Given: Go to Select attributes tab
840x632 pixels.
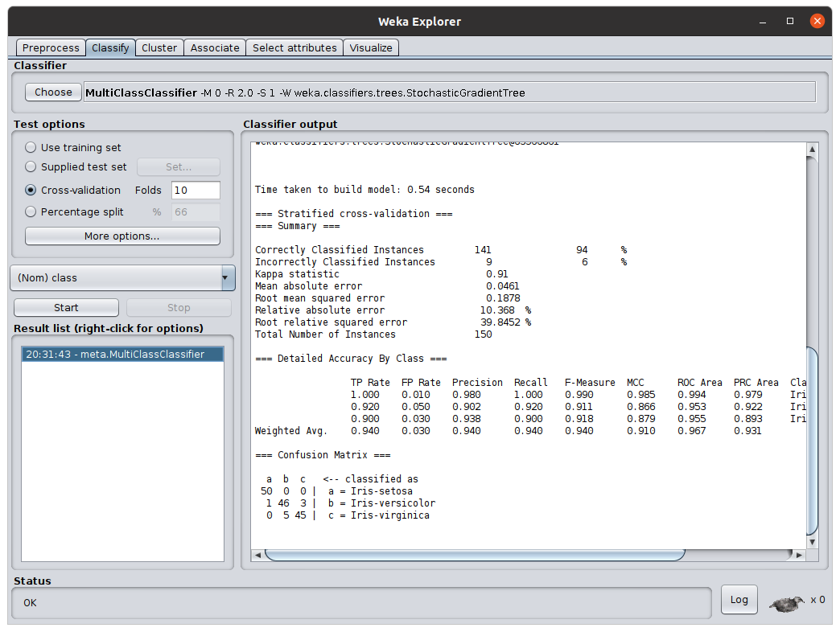Looking at the screenshot, I should pos(294,47).
